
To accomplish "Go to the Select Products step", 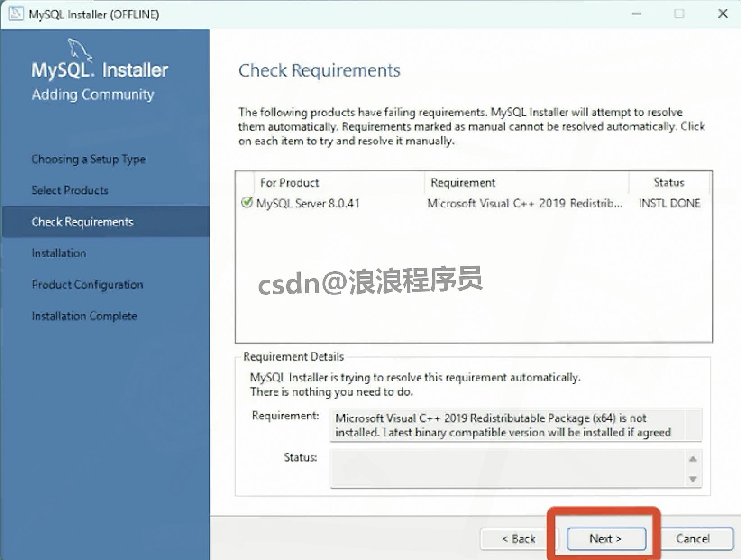I will click(x=70, y=190).
